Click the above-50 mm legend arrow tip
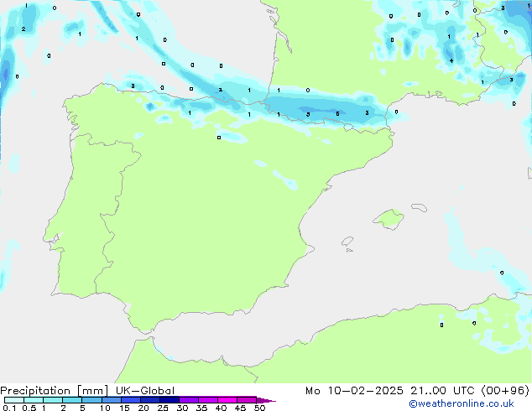 (266, 400)
